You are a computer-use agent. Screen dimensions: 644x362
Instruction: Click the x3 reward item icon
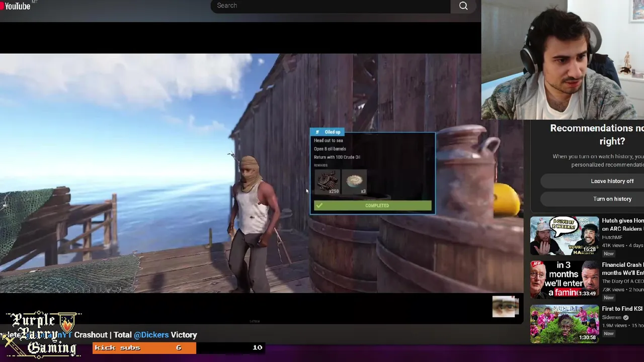354,182
